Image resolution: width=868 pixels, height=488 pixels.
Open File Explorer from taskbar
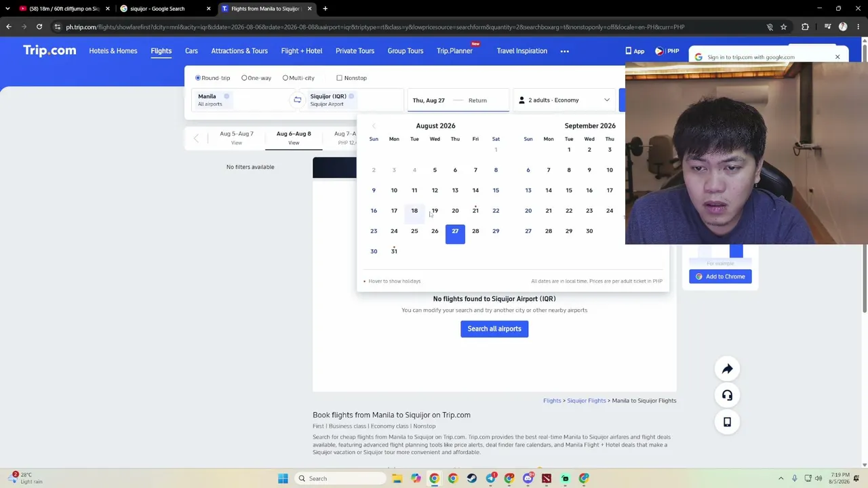pos(397,479)
